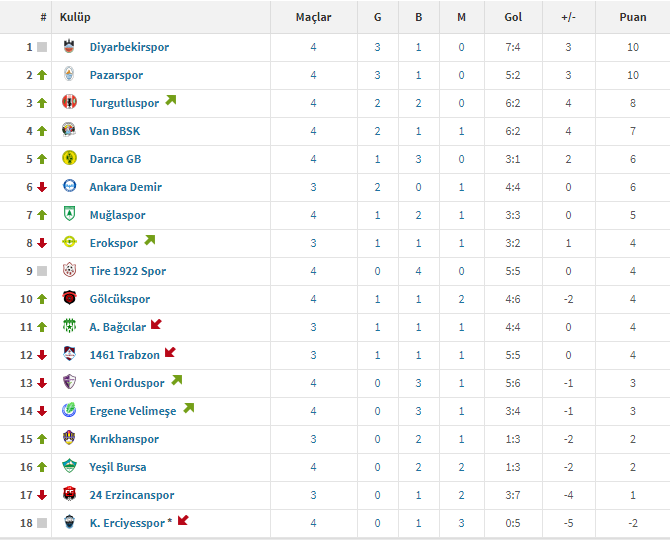Select the Puan column header
Image resolution: width=670 pixels, height=540 pixels.
click(633, 17)
